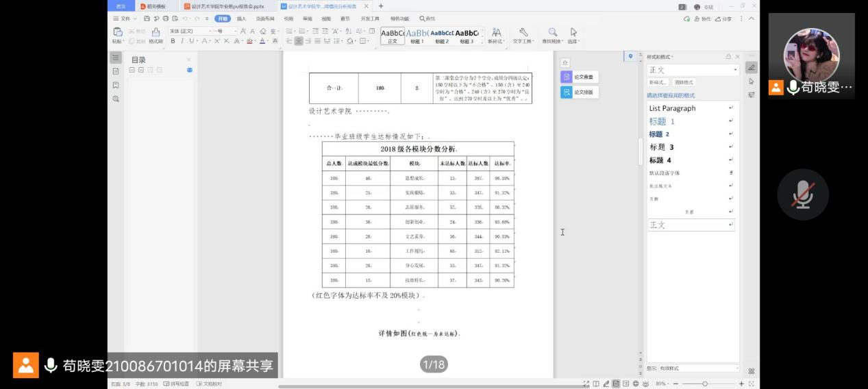This screenshot has height=389, width=868.
Task: Click the 新样式 button in styles panel
Action: coord(658,82)
